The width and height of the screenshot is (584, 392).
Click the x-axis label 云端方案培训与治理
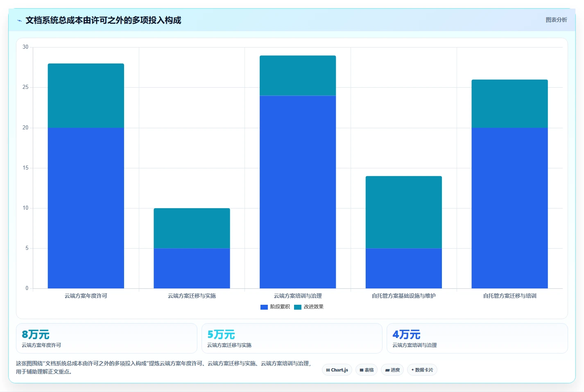pyautogui.click(x=298, y=296)
